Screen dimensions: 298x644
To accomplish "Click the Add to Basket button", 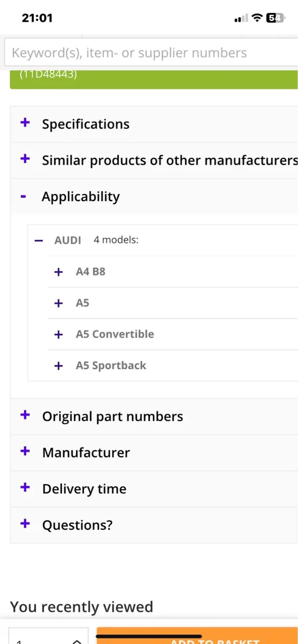I will 197,636.
